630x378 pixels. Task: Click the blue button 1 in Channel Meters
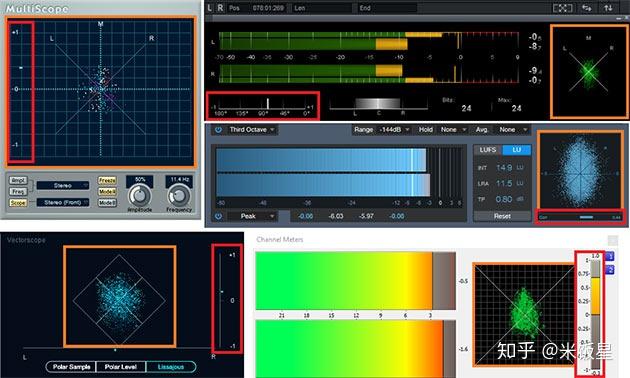(610, 256)
